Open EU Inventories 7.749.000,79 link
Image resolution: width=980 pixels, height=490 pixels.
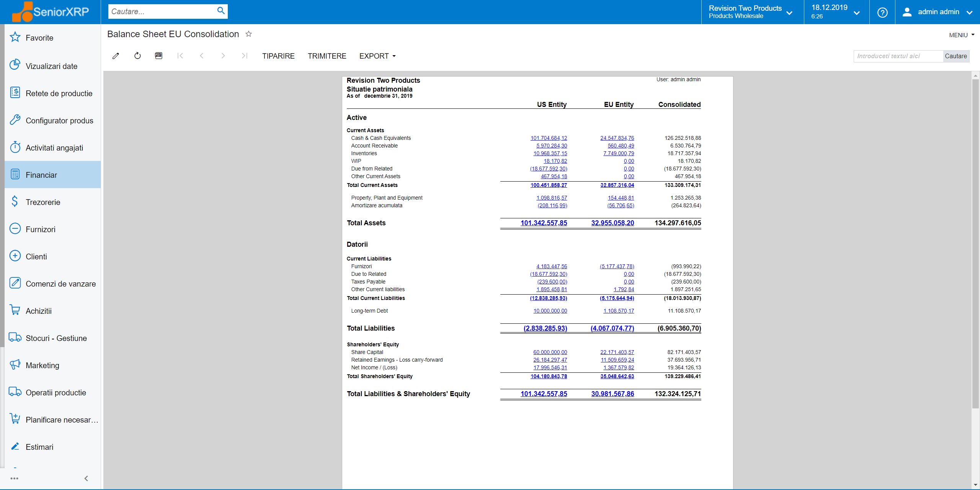click(619, 153)
